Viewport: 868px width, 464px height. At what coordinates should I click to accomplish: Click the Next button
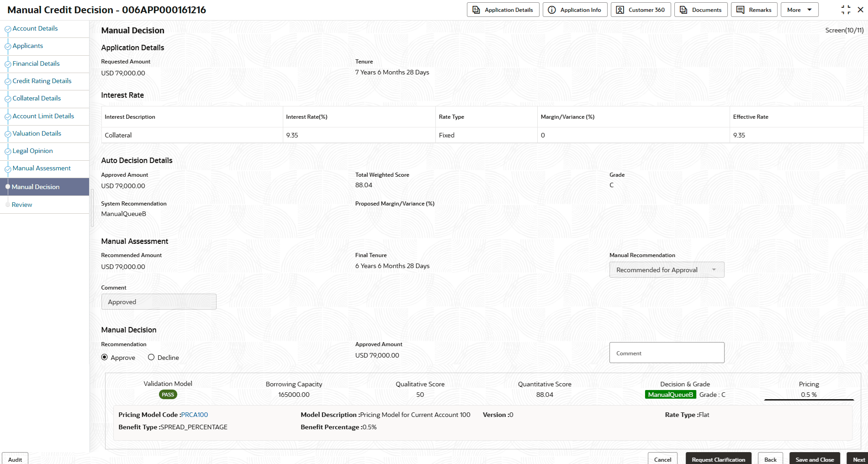point(858,459)
